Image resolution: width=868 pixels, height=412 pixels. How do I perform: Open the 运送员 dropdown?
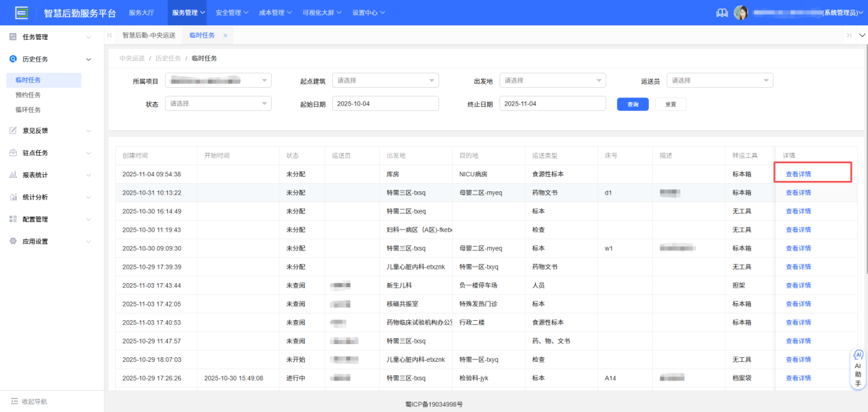coord(719,80)
